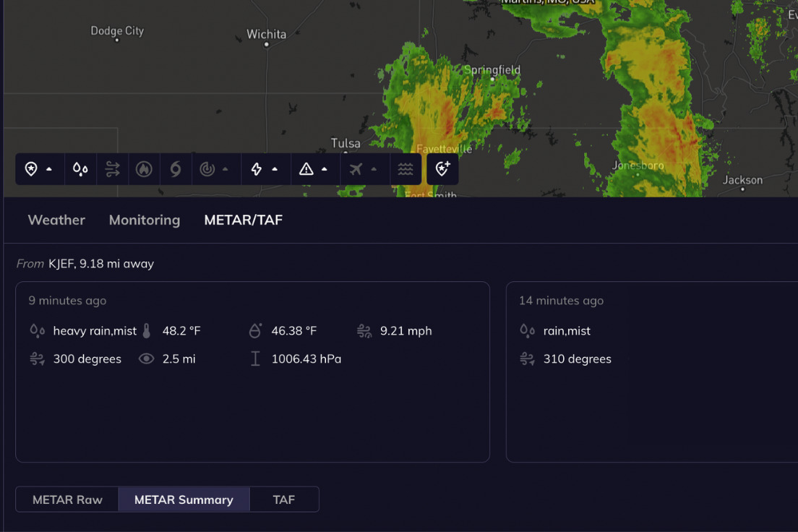
Task: Click the wind streams layer icon
Action: point(112,168)
